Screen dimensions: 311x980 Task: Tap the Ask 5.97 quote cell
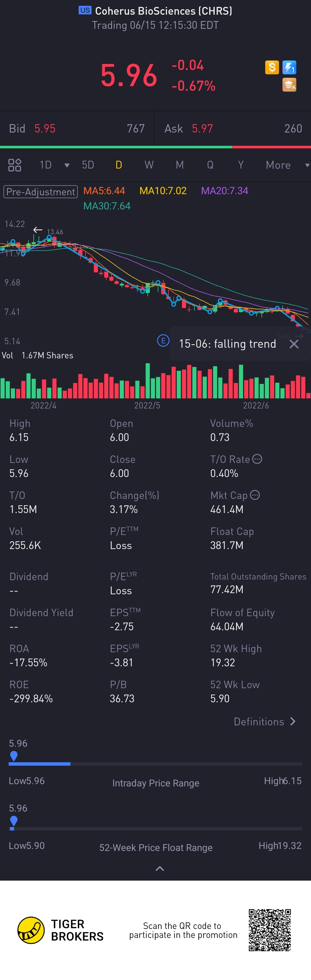point(233,128)
